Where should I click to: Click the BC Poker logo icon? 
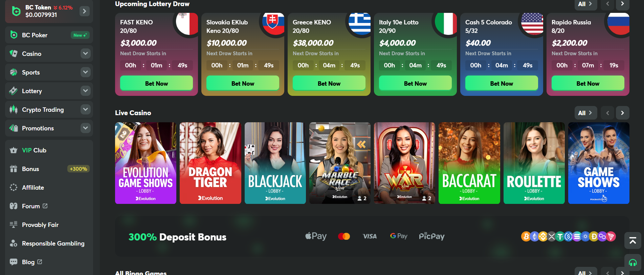point(14,35)
